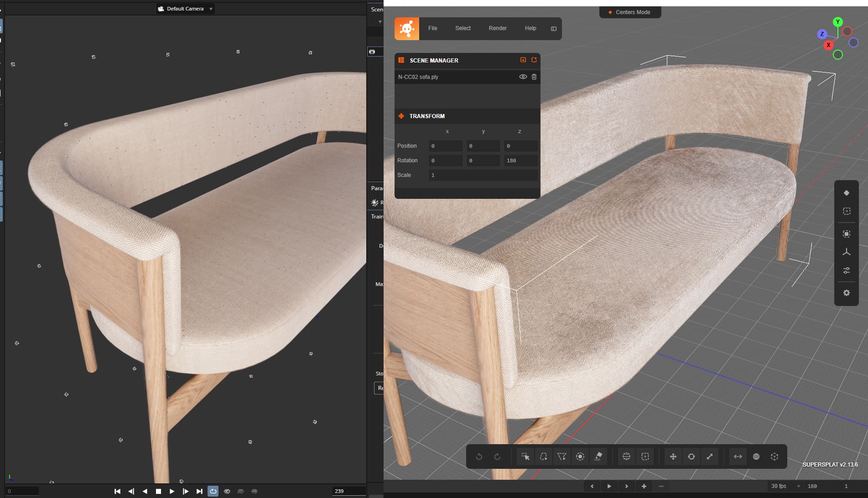Open the File menu
The height and width of the screenshot is (498, 868).
[432, 28]
